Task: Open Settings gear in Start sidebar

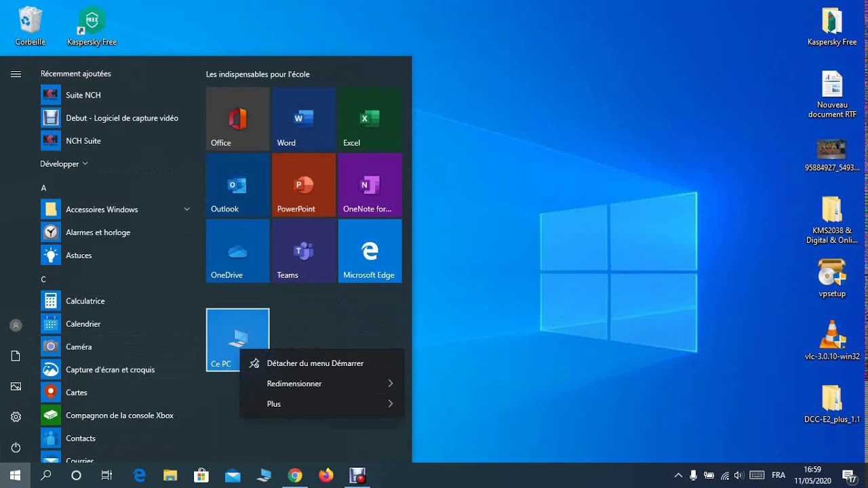Action: point(16,417)
